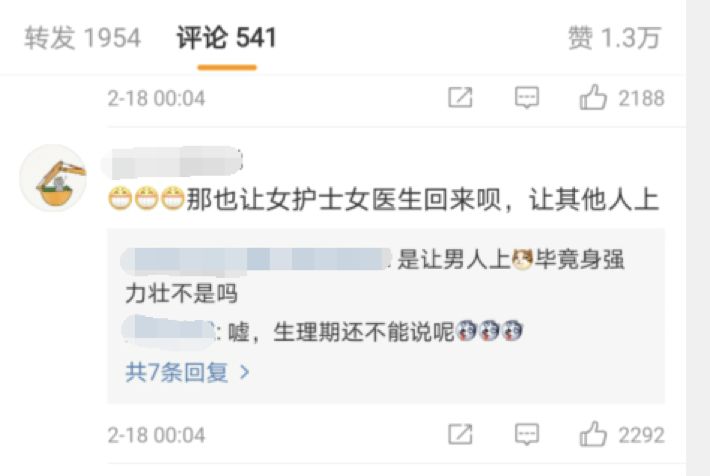Screen dimensions: 710x476
Task: Tap reply bubble icon beside 2292 likes
Action: (x=527, y=434)
